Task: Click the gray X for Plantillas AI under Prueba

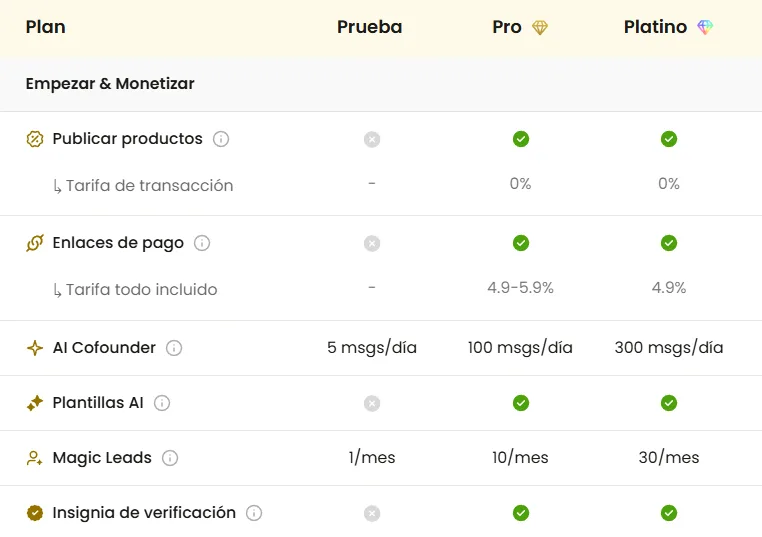Action: pyautogui.click(x=372, y=403)
